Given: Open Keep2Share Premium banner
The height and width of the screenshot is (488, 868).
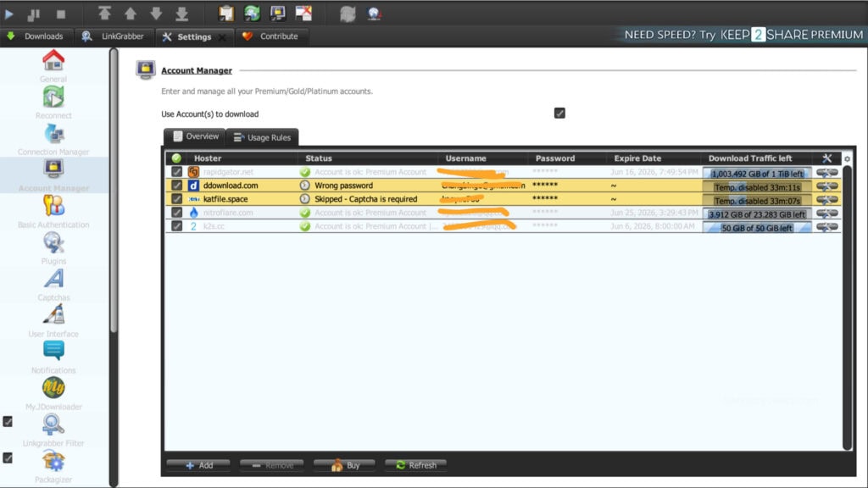Looking at the screenshot, I should 743,35.
